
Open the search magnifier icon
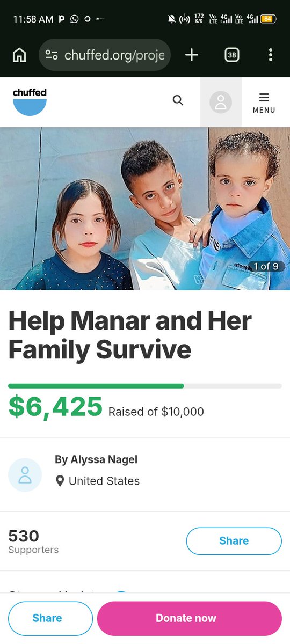(x=178, y=100)
